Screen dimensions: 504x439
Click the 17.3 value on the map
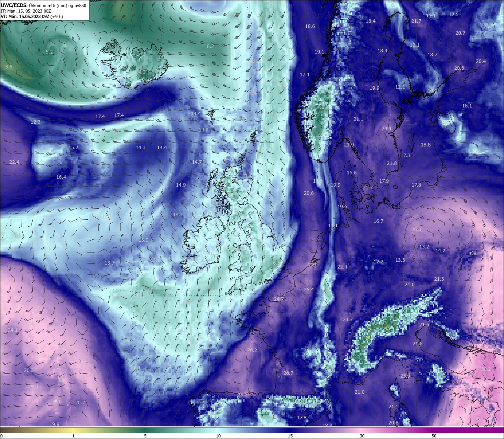point(405,156)
